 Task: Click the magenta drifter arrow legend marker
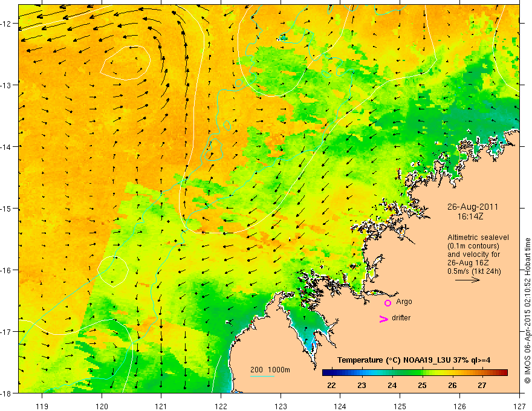coord(384,319)
